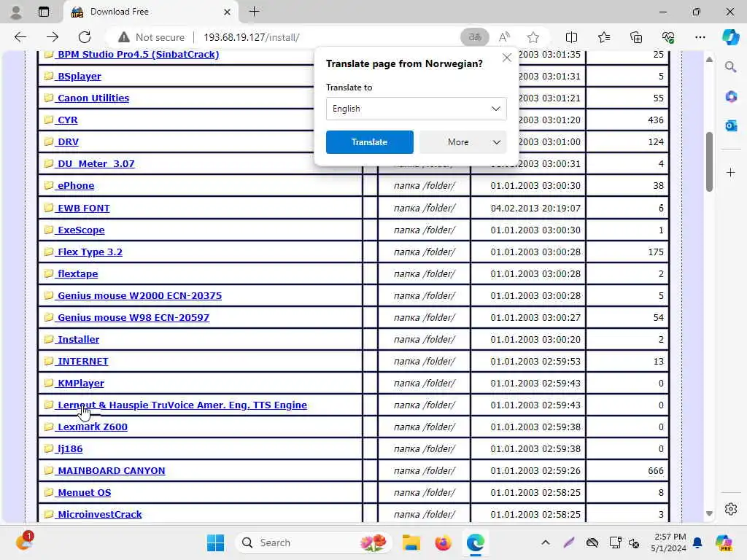Open the BSplayer folder link

click(79, 76)
